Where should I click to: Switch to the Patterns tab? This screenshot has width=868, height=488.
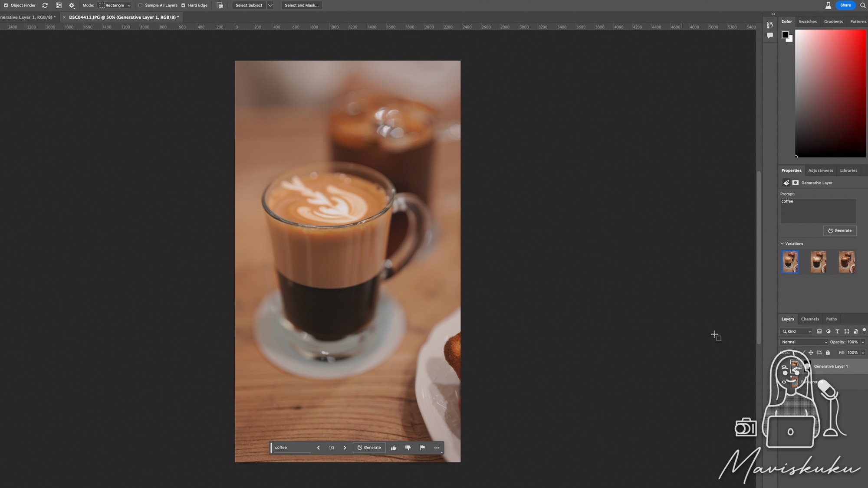(858, 21)
